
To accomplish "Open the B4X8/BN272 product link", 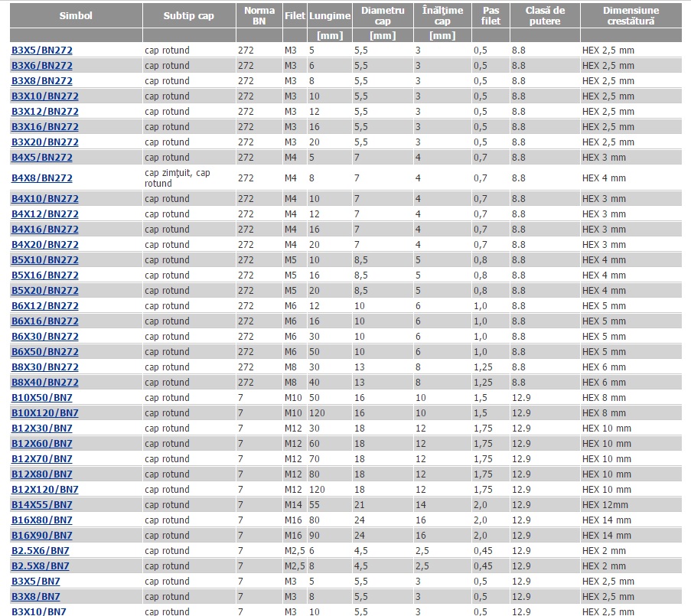I will [x=42, y=178].
